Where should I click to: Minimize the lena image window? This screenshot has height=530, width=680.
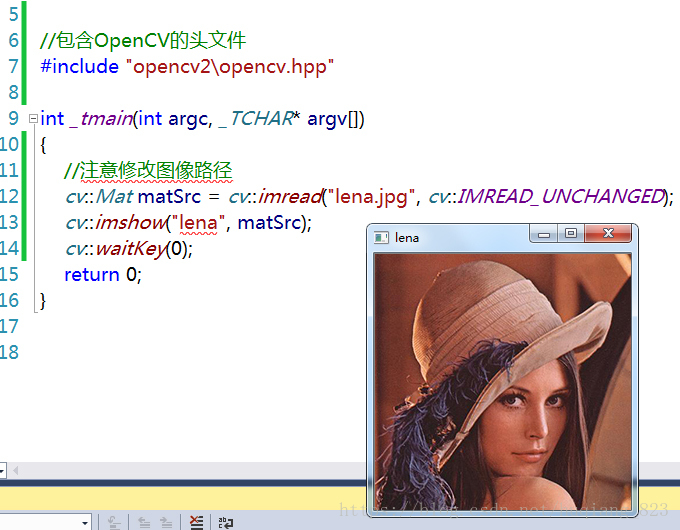tap(544, 235)
